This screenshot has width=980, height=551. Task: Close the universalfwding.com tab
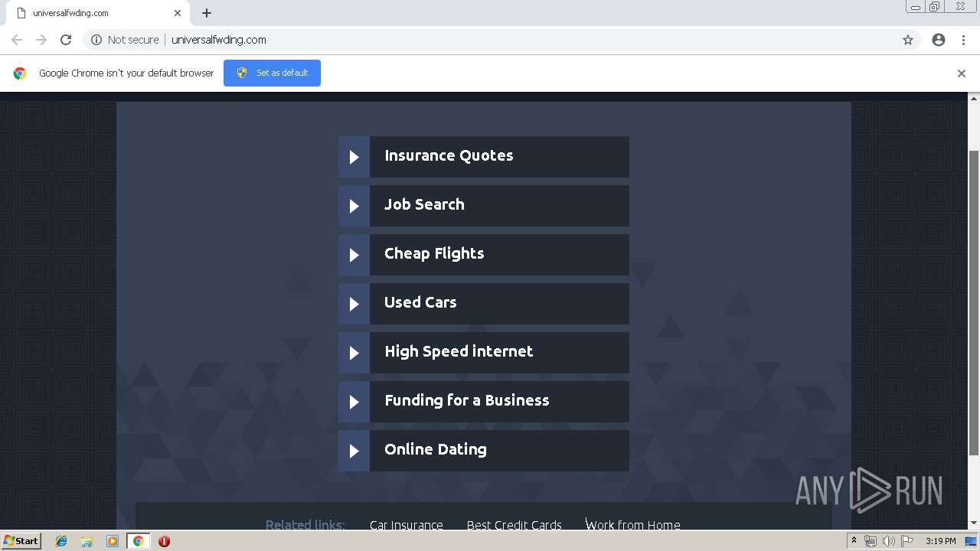tap(177, 13)
